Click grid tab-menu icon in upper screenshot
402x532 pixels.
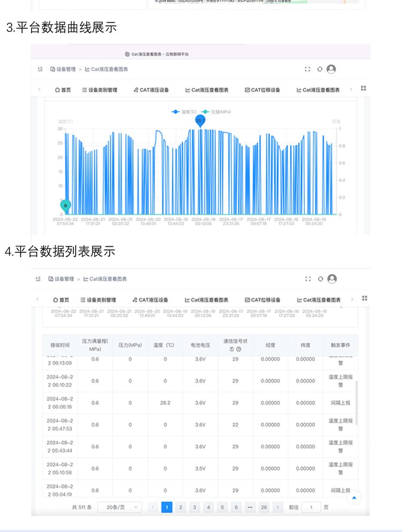(364, 88)
